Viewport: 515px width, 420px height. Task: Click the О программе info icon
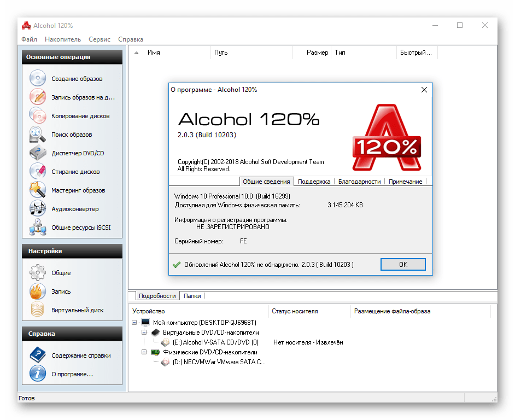coord(37,374)
